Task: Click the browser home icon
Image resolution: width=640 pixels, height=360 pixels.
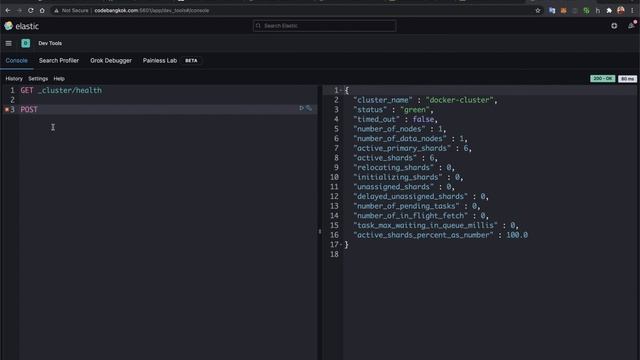Action: click(x=42, y=11)
